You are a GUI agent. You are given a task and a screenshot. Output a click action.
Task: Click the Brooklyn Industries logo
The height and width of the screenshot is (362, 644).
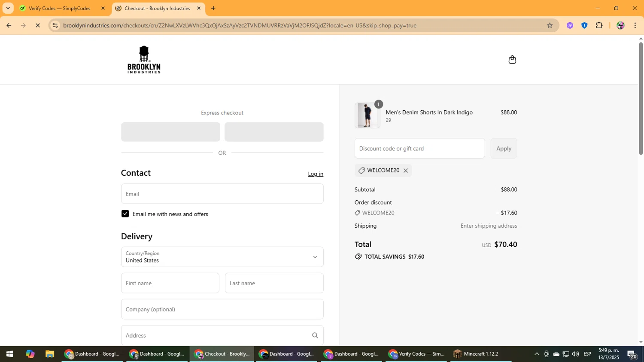144,60
